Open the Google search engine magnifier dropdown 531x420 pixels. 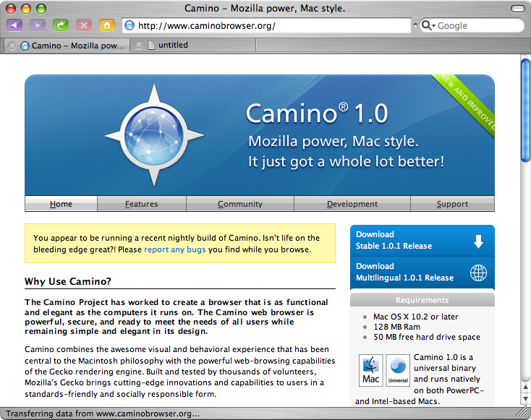(x=428, y=25)
